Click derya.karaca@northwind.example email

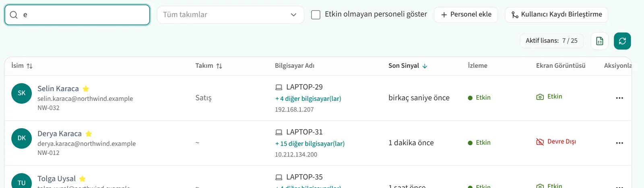point(87,144)
